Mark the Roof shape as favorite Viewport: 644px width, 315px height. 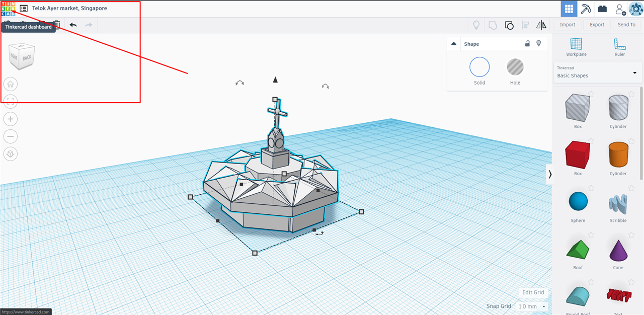click(x=591, y=235)
